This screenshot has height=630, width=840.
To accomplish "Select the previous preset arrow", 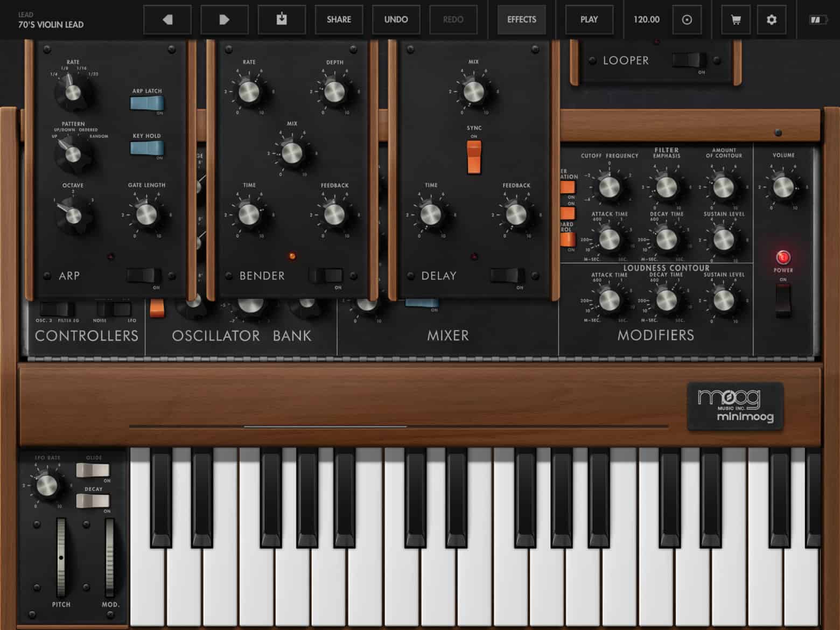I will (x=167, y=19).
